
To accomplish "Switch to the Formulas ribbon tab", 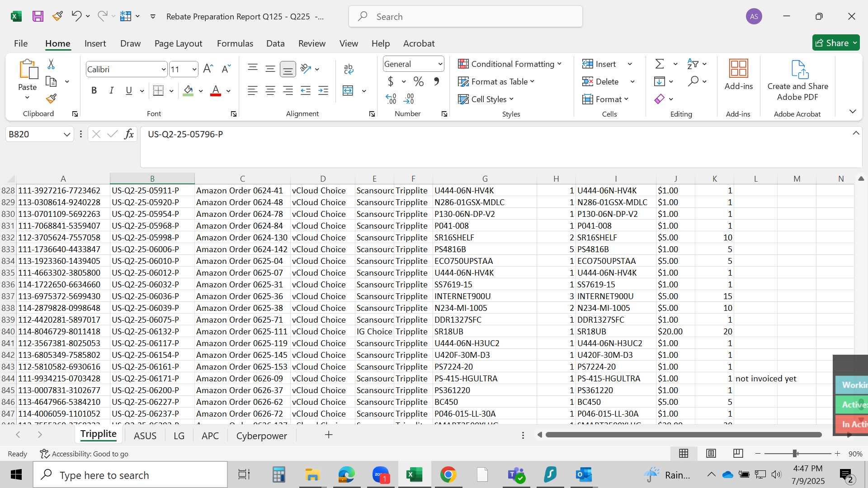I will [x=235, y=43].
